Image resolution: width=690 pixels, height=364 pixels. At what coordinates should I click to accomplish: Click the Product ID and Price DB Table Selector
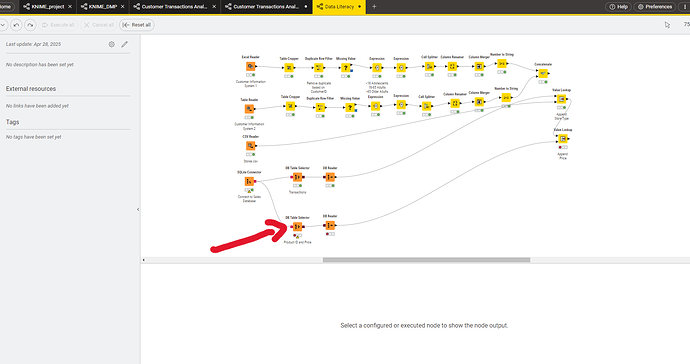click(x=297, y=226)
